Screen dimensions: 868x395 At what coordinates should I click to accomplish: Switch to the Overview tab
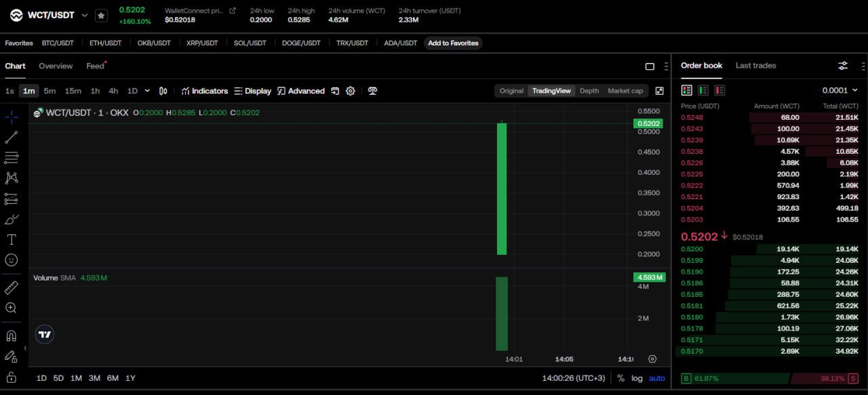tap(56, 66)
